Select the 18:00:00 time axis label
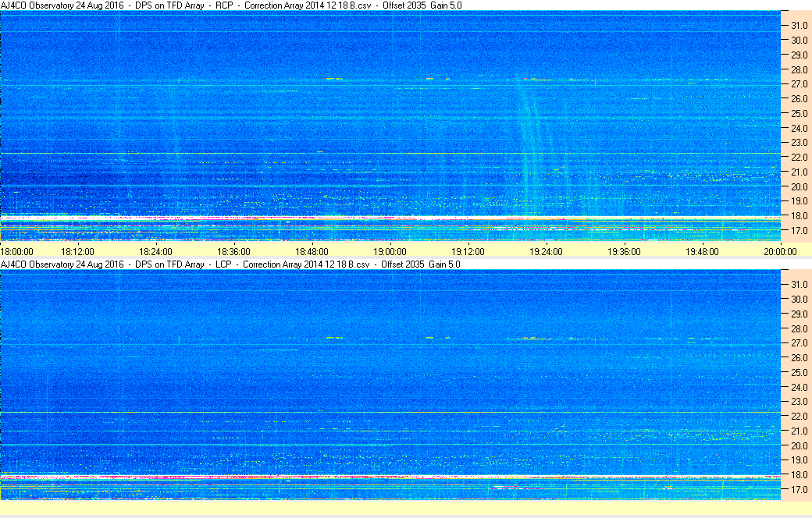The width and height of the screenshot is (812, 518). (17, 252)
